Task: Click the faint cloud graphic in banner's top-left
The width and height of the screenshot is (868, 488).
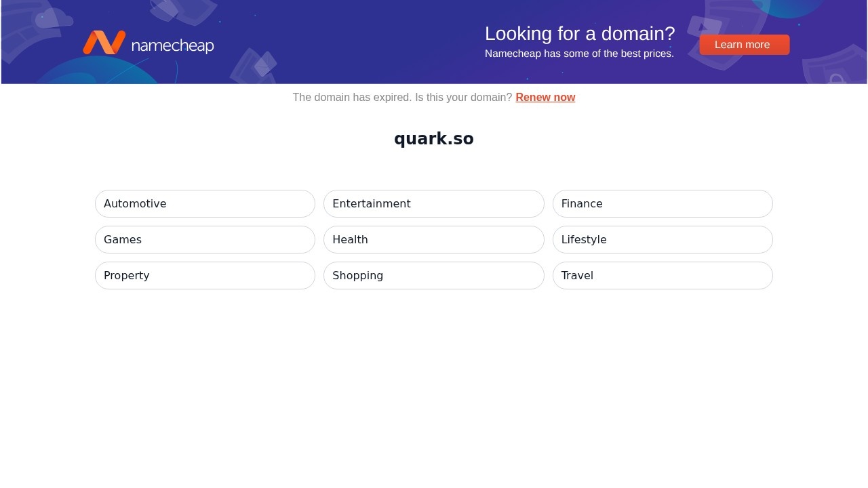Action: [x=53, y=18]
